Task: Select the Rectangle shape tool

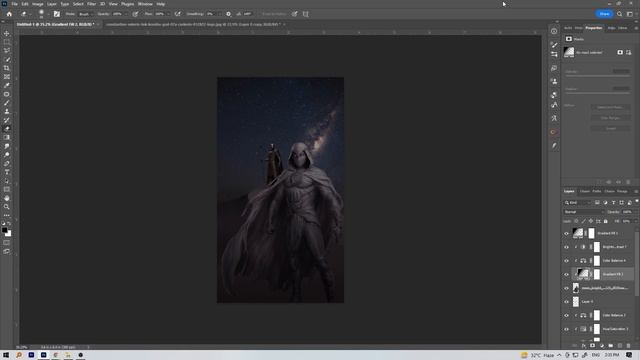Action: pos(7,189)
